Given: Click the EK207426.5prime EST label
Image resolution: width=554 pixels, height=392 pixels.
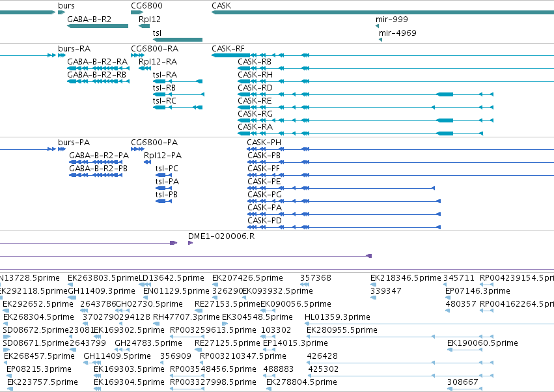Looking at the screenshot, I should [247, 278].
